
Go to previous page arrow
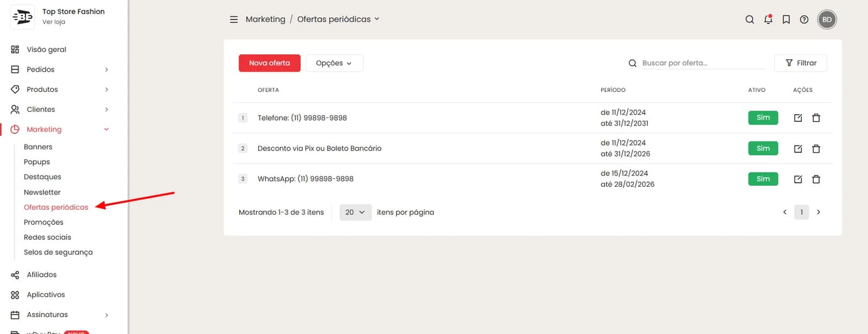pos(784,212)
